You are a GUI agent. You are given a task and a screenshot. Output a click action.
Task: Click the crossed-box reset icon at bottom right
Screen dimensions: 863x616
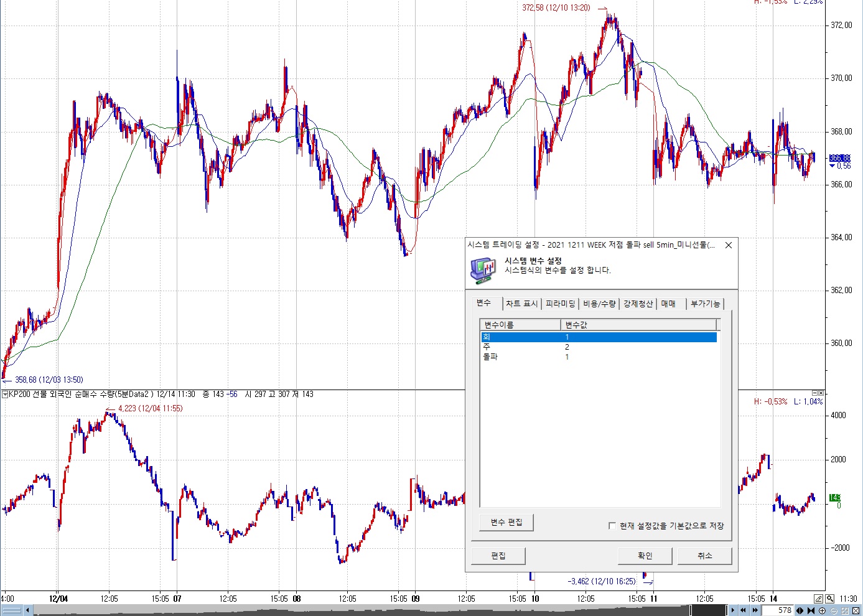click(x=856, y=610)
